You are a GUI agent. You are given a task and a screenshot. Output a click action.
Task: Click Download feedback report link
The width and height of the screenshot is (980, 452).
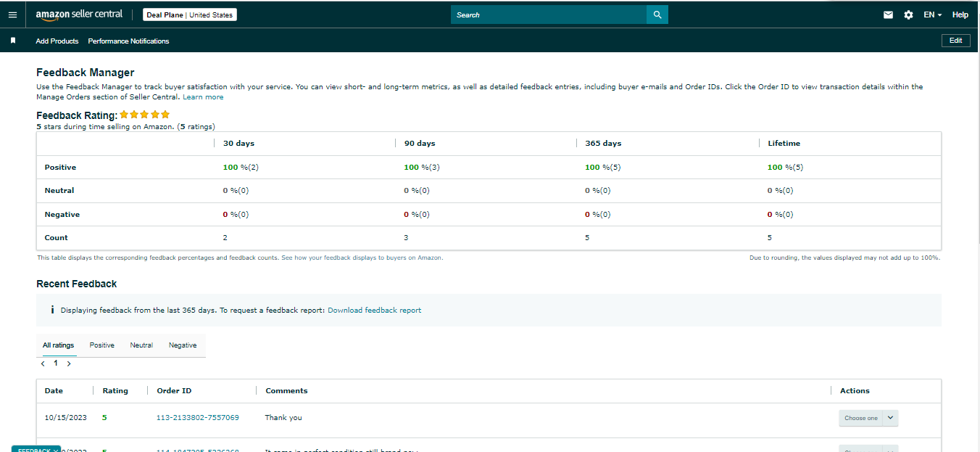click(x=374, y=310)
